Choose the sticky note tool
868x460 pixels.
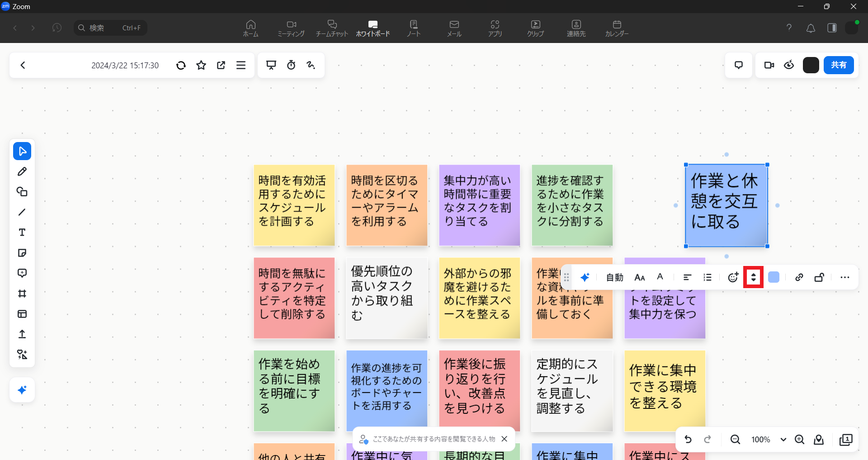22,253
